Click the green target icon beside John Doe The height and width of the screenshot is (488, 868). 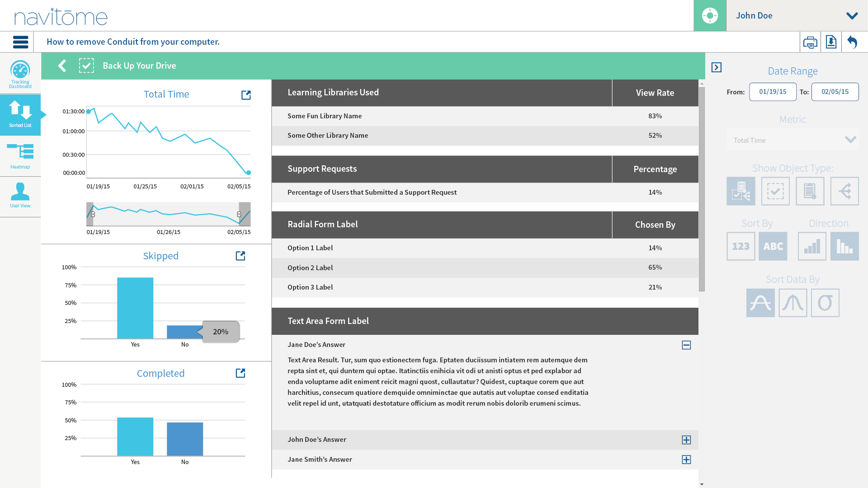click(x=710, y=15)
